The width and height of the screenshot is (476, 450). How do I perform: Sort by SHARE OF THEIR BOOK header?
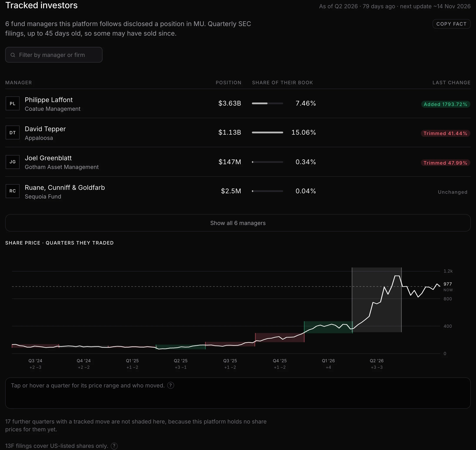point(283,83)
